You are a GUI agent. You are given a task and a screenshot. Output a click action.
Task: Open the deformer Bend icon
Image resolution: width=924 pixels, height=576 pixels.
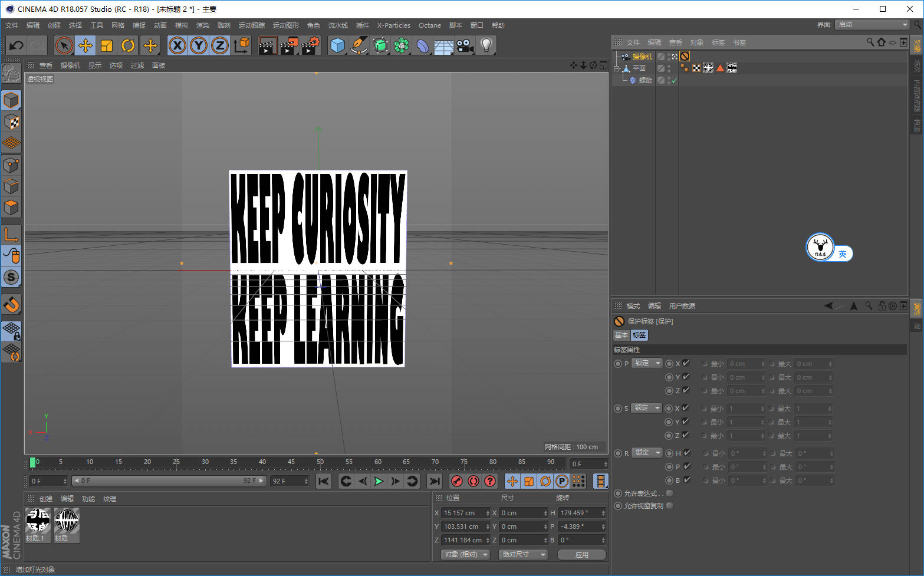pos(423,45)
